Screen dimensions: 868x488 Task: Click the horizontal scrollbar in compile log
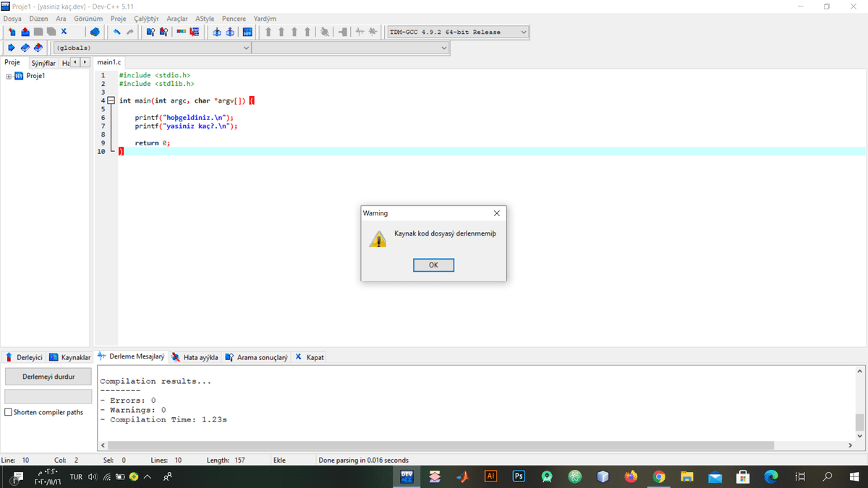pos(441,445)
